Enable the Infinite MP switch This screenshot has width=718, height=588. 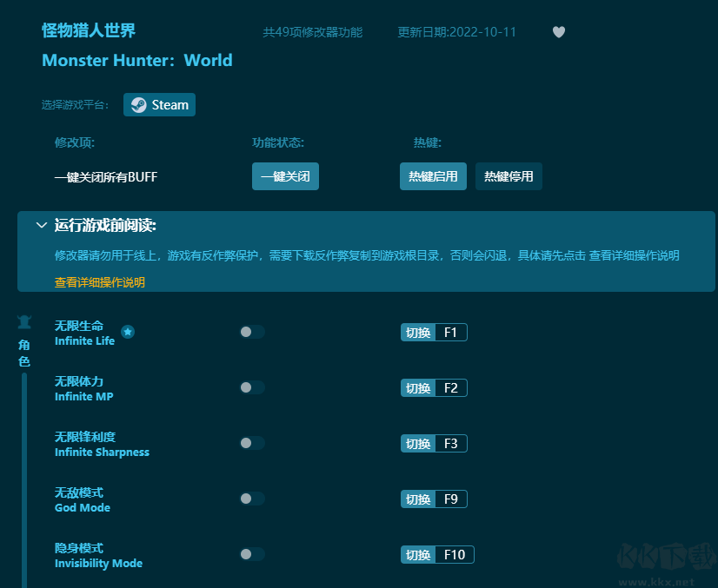click(x=252, y=387)
